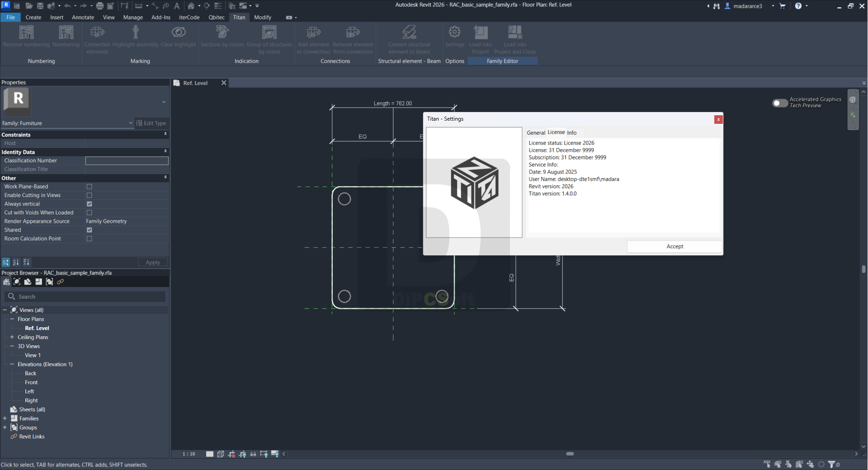Uncheck the Shared checkbox
The image size is (868, 470).
click(x=90, y=230)
